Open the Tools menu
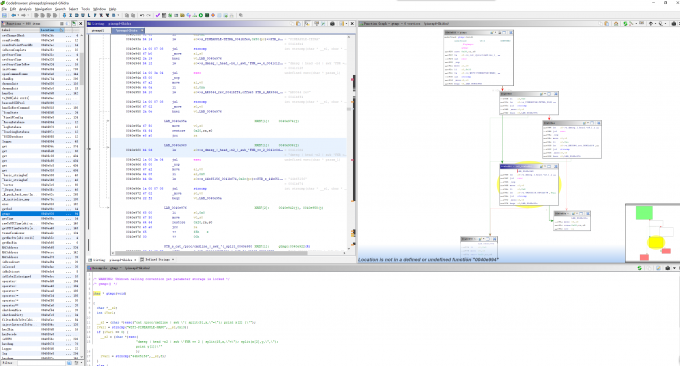The image size is (680, 366). coord(85,9)
